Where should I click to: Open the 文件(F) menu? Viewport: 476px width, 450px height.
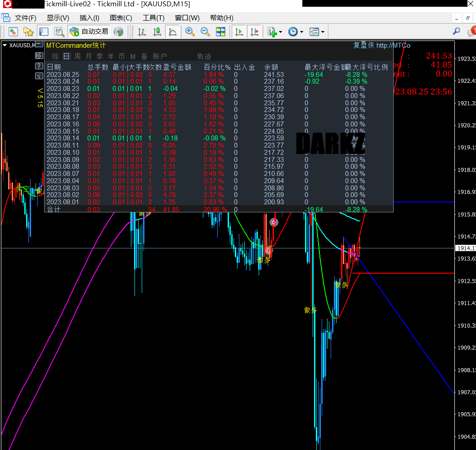(26, 18)
